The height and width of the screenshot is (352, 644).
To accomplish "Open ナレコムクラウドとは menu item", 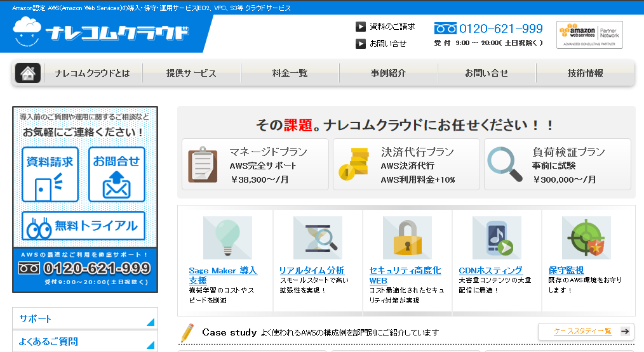I will [x=93, y=73].
